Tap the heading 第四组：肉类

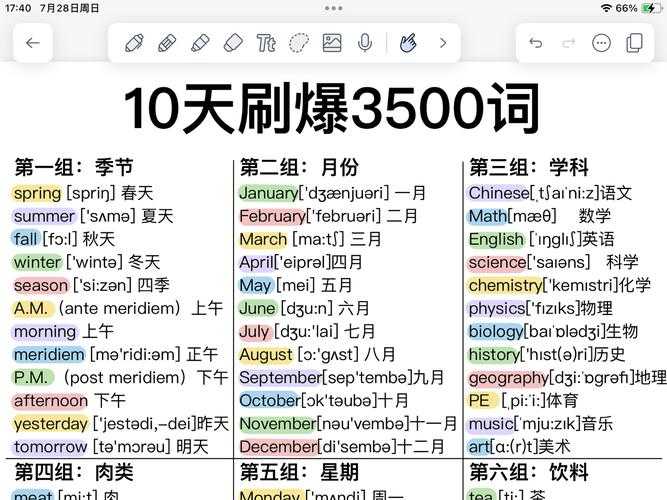(x=74, y=471)
